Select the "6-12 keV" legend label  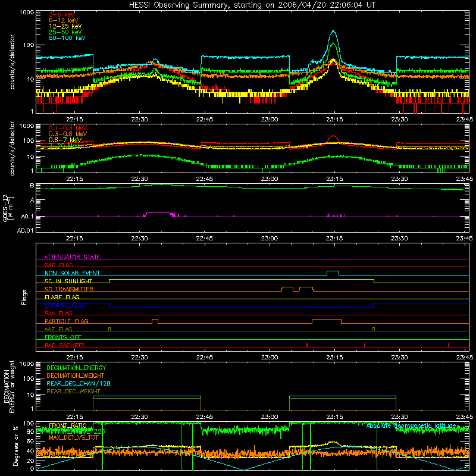64,20
